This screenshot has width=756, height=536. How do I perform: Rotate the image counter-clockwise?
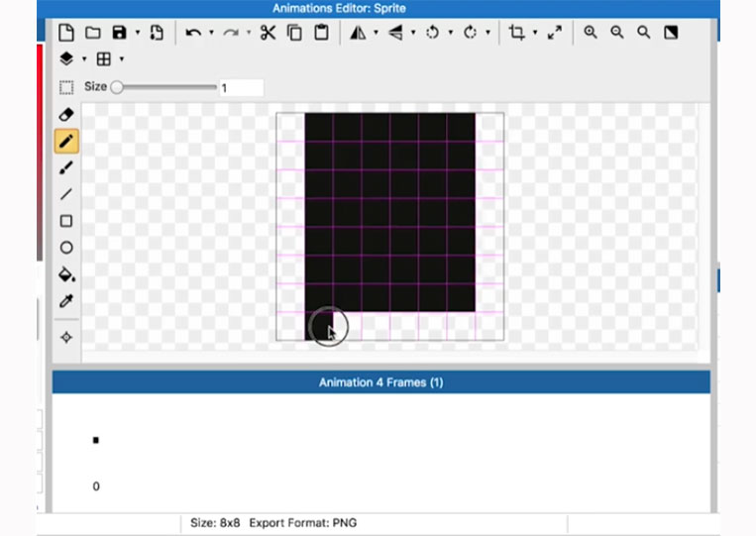click(x=432, y=33)
